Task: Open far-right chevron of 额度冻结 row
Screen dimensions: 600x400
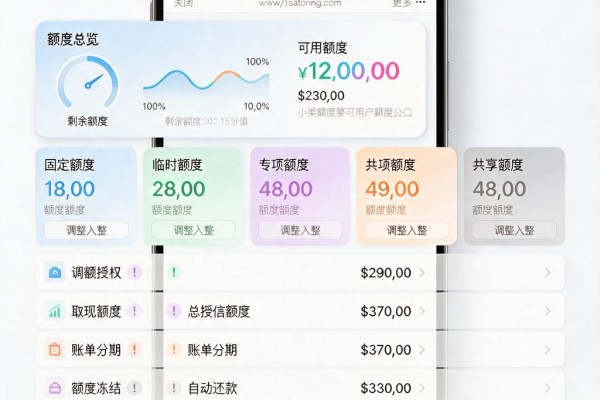Action: point(548,388)
